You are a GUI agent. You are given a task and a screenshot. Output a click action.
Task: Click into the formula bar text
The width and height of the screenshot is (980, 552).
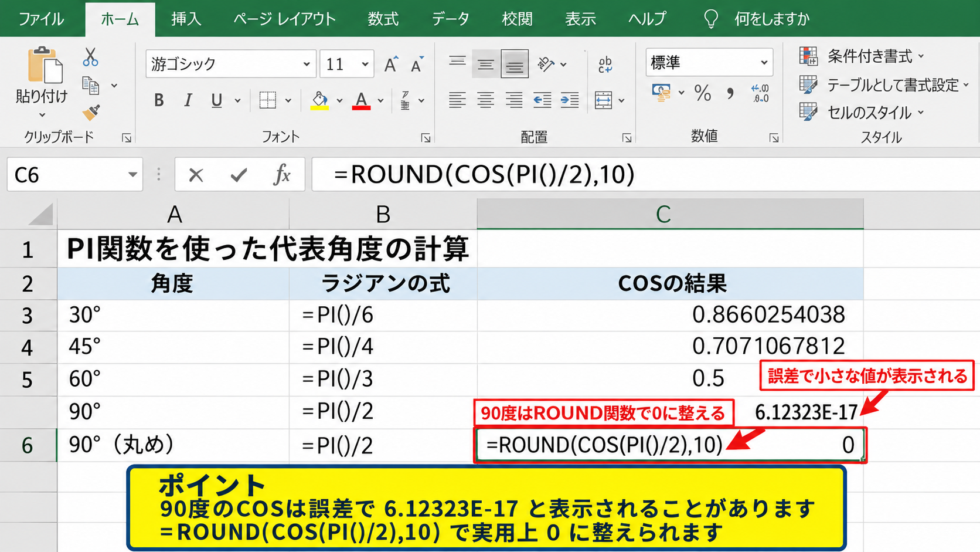pos(484,175)
